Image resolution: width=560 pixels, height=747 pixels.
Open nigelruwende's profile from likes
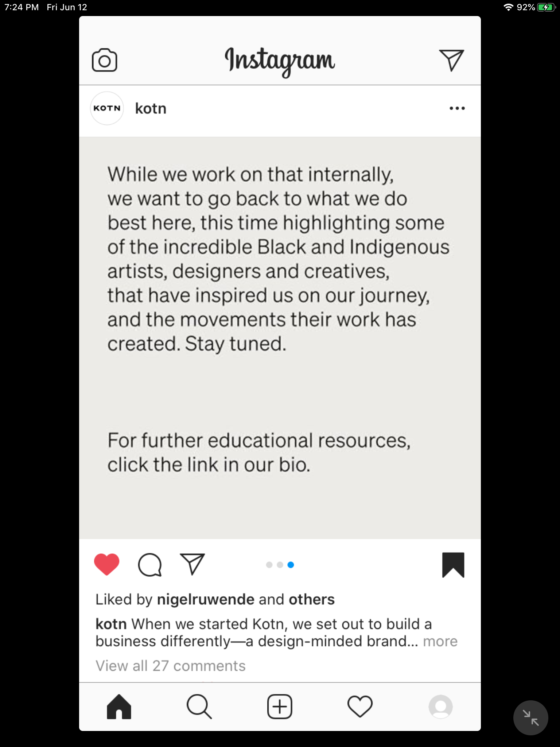(206, 600)
